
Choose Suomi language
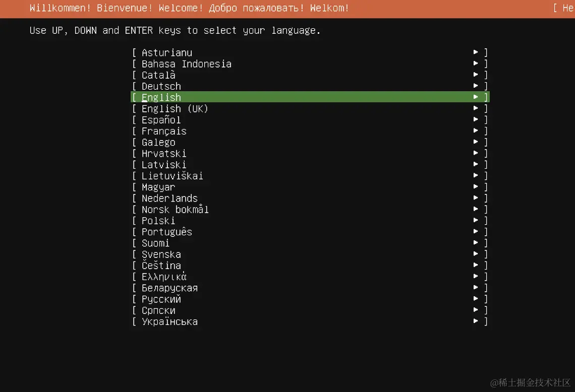point(310,243)
